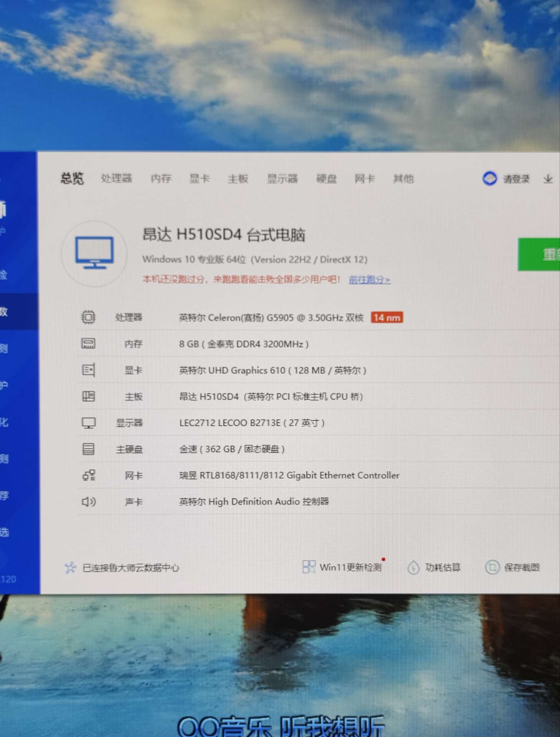This screenshot has width=560, height=737.
Task: Click the desktop computer monitor icon
Action: 94,253
